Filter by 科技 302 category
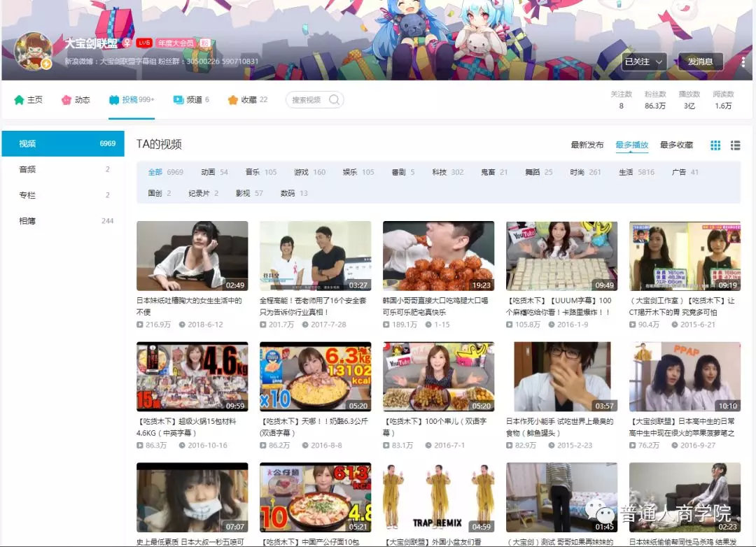756x547 pixels. 447,172
